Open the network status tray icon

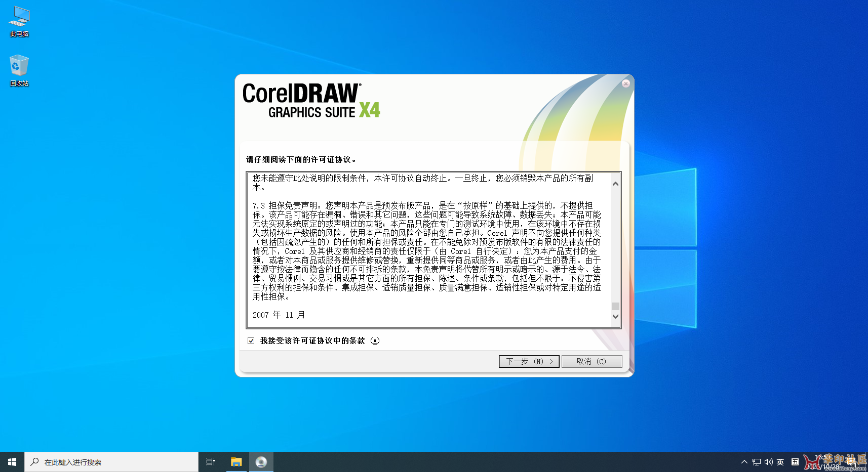tap(756, 461)
